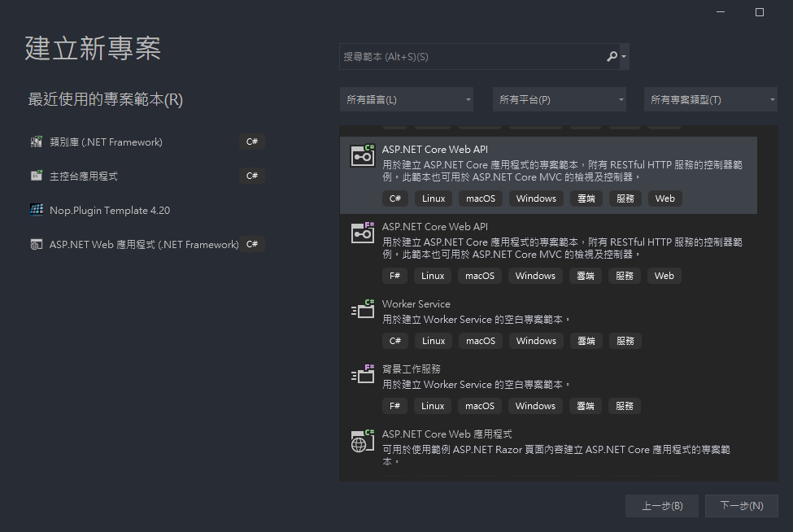The height and width of the screenshot is (532, 793).
Task: Click the 服務 tag under C# Web API
Action: click(625, 198)
